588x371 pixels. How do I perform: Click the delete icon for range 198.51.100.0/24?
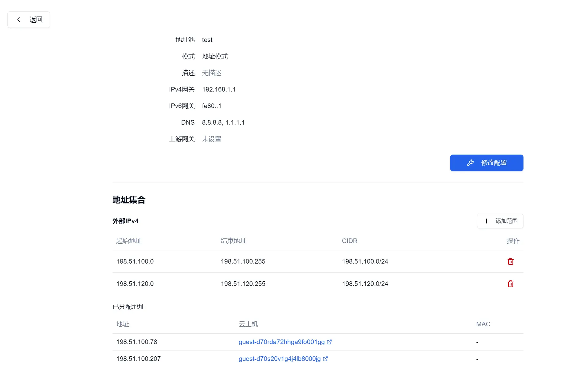(x=510, y=261)
